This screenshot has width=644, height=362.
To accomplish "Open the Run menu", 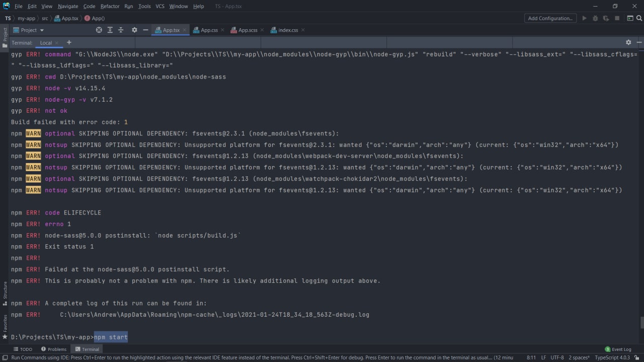I will (x=128, y=6).
